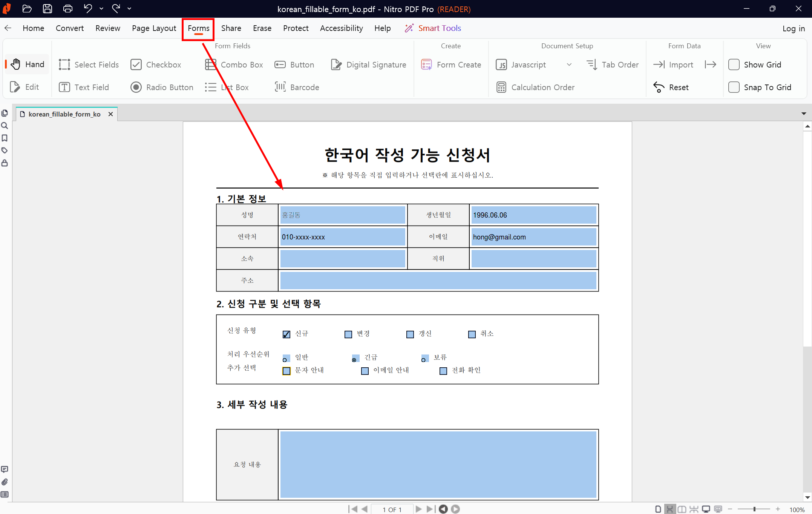Open the Javascript tool
The width and height of the screenshot is (812, 514).
tap(521, 65)
